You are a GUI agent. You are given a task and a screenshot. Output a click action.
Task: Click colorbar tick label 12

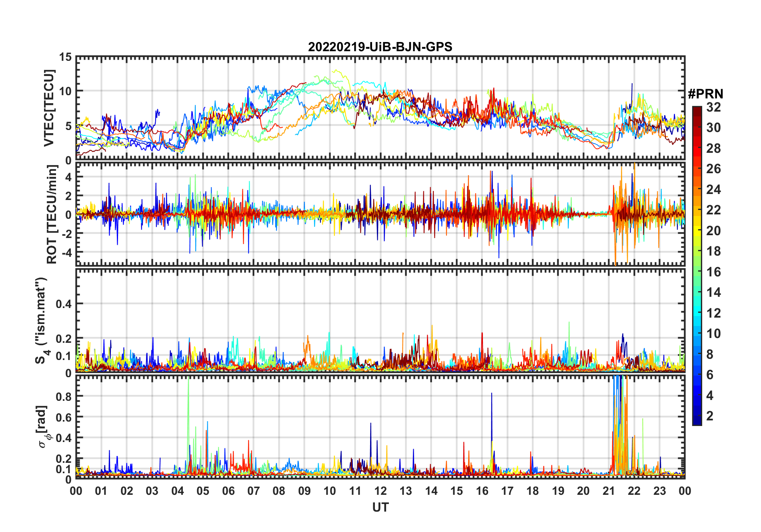[713, 313]
